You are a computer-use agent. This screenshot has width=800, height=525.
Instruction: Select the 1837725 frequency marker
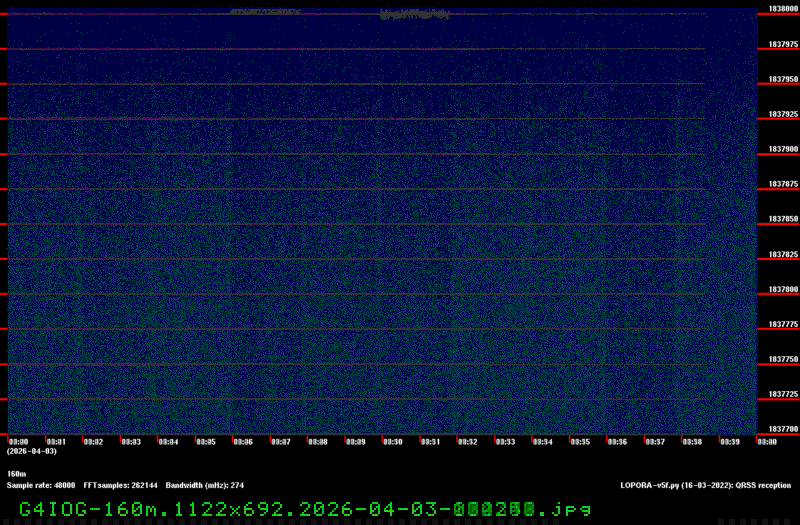(783, 394)
